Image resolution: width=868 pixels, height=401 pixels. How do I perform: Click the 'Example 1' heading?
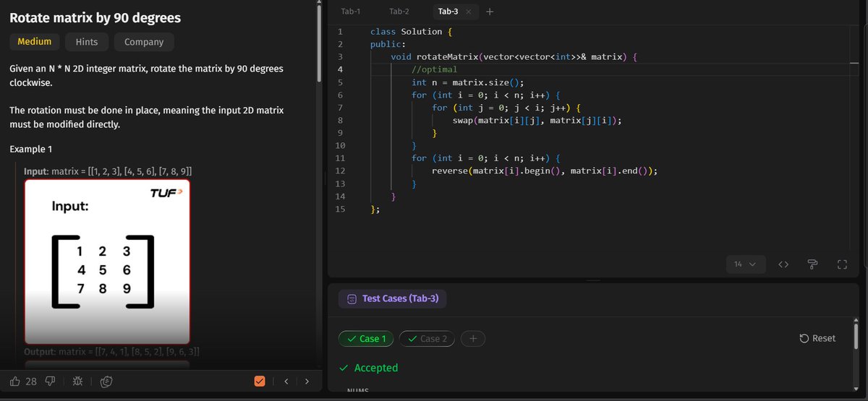pyautogui.click(x=31, y=149)
